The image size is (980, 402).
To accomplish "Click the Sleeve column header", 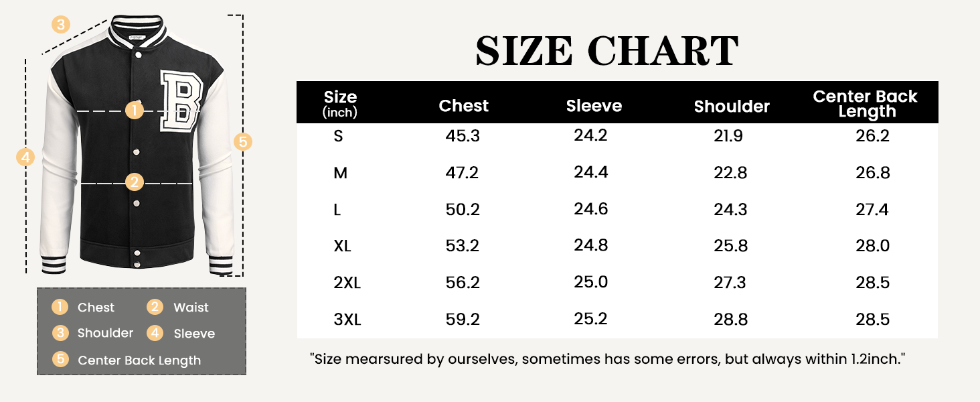I will [x=594, y=106].
